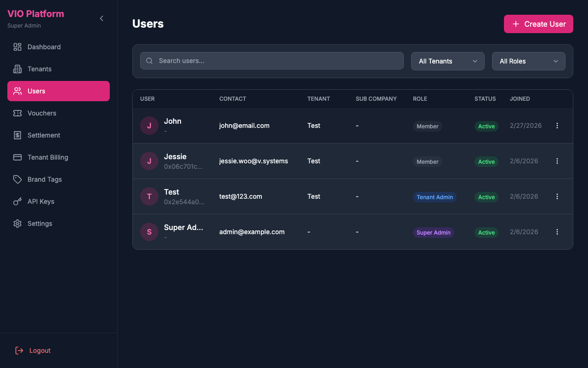Open actions menu for John's row

[x=557, y=126]
